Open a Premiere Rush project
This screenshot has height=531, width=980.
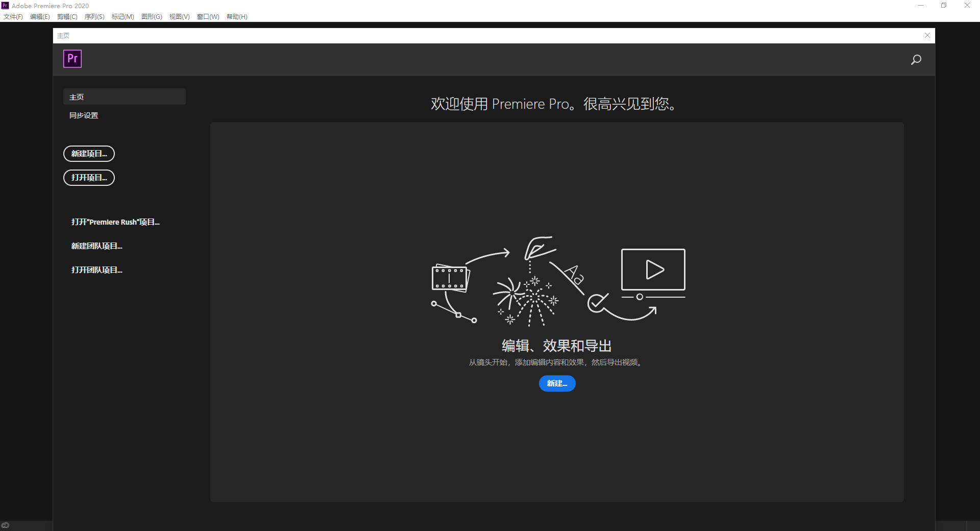point(115,222)
